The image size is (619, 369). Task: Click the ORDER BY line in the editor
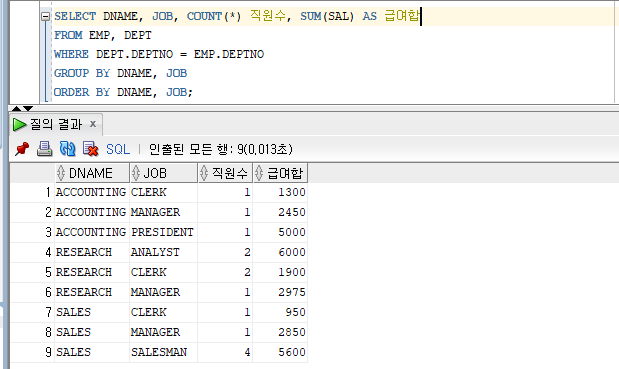pyautogui.click(x=123, y=92)
